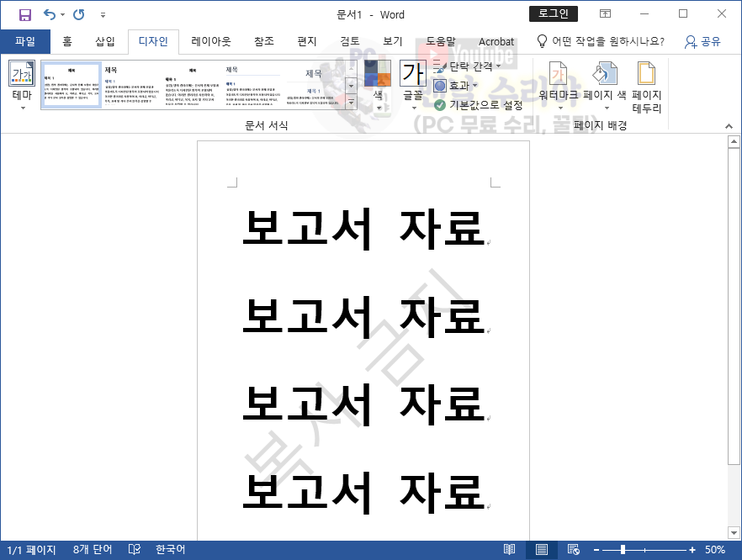Viewport: 742px width, 560px height.
Task: Choose the second style set thumbnail
Action: click(x=132, y=85)
